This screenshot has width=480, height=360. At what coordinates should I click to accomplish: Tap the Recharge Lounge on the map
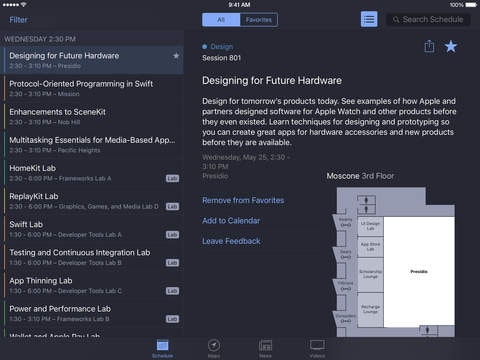[370, 309]
